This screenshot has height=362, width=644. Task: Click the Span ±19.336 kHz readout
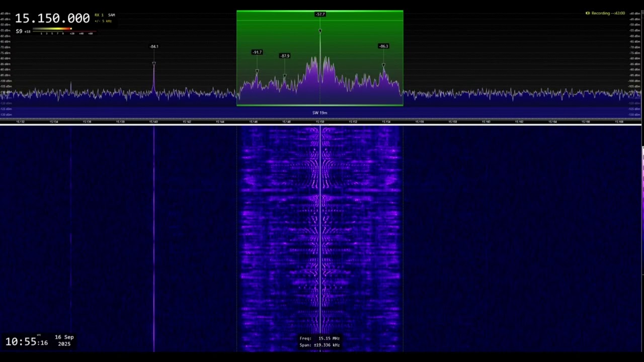click(319, 345)
